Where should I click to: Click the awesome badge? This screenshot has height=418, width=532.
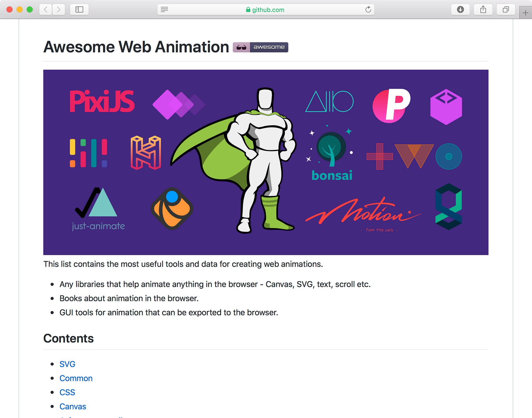click(x=260, y=47)
